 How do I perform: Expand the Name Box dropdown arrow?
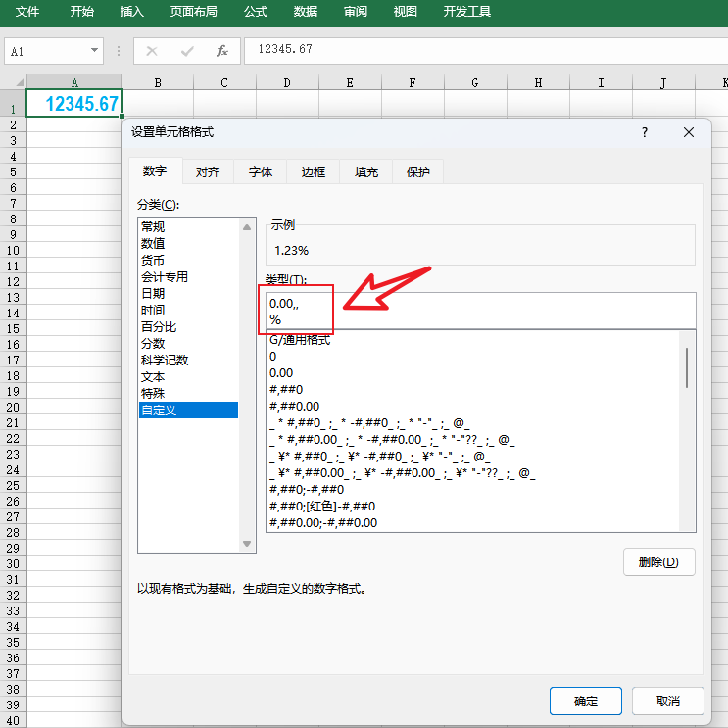pyautogui.click(x=95, y=50)
